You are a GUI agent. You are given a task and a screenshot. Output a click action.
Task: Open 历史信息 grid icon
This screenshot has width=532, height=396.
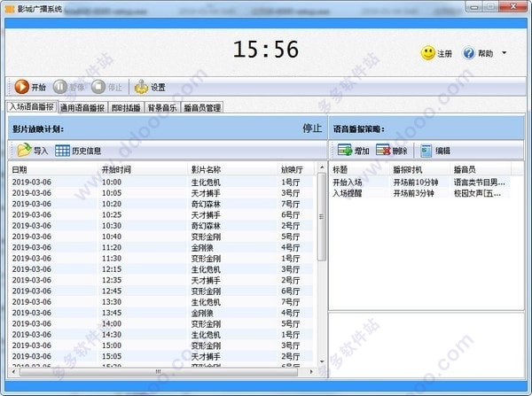[62, 151]
